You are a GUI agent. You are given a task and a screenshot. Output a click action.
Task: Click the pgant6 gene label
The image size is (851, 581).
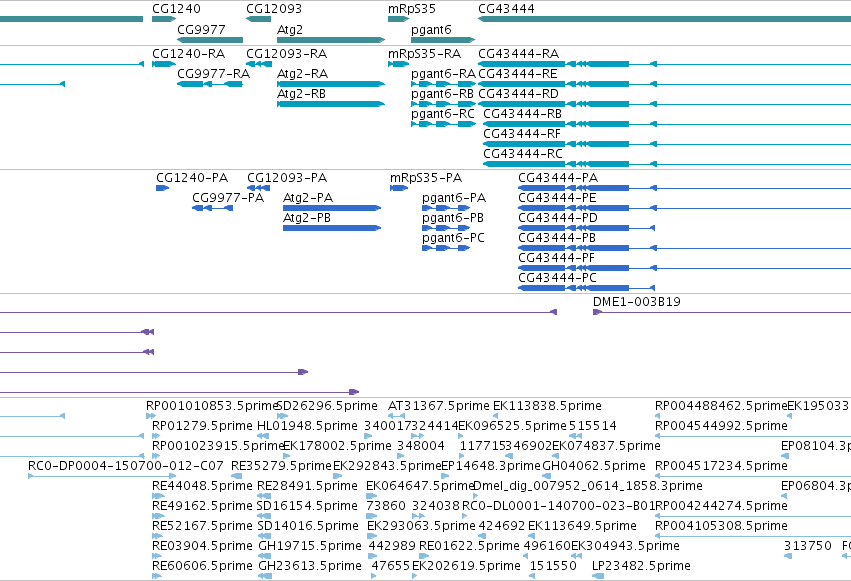431,29
